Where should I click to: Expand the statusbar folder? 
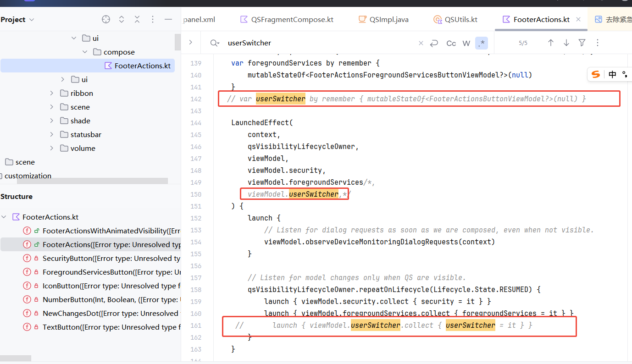pyautogui.click(x=52, y=134)
